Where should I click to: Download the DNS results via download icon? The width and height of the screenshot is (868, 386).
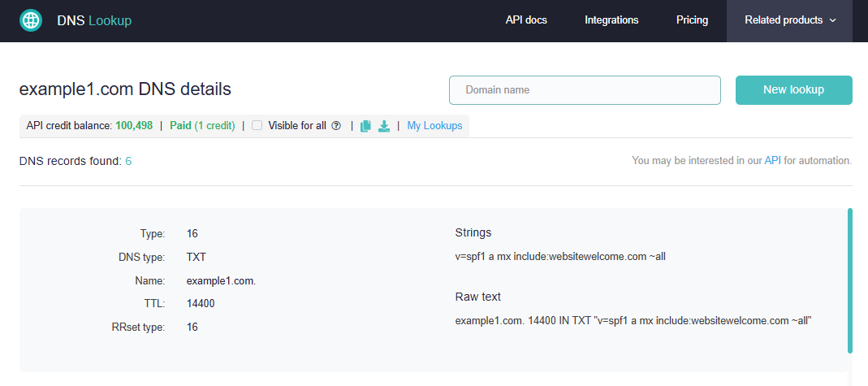tap(384, 126)
